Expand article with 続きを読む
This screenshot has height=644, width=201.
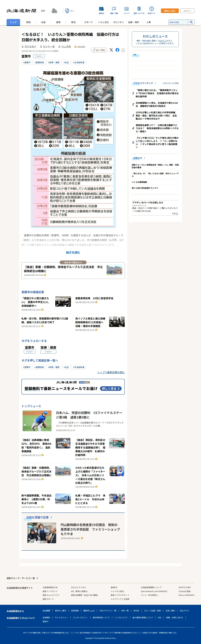tap(73, 253)
